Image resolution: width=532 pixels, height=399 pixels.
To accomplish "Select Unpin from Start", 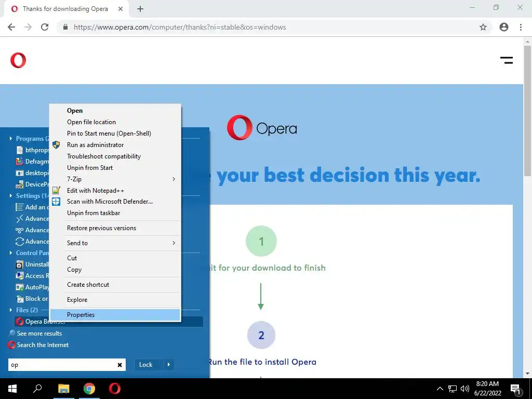I will (115, 168).
